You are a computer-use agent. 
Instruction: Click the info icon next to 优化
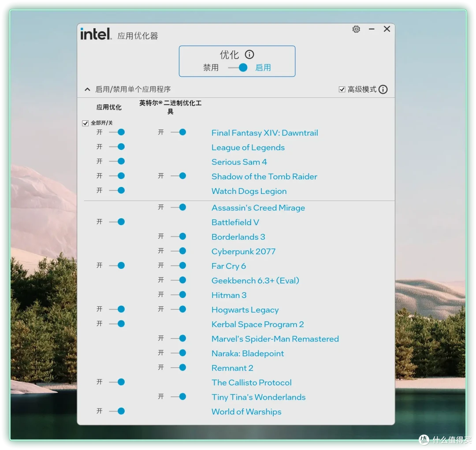click(x=249, y=55)
